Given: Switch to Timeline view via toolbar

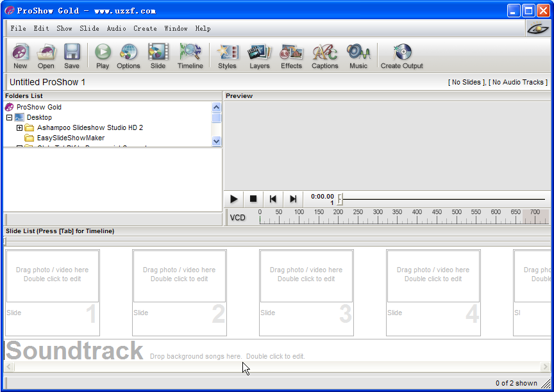Looking at the screenshot, I should coord(190,56).
